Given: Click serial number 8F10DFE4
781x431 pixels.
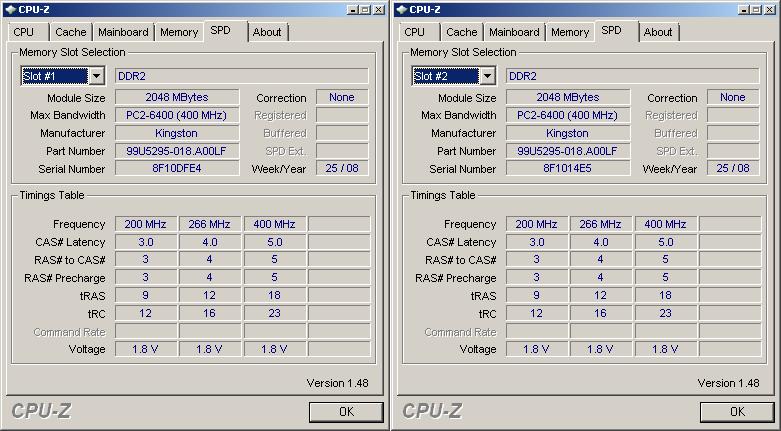Looking at the screenshot, I should [177, 168].
